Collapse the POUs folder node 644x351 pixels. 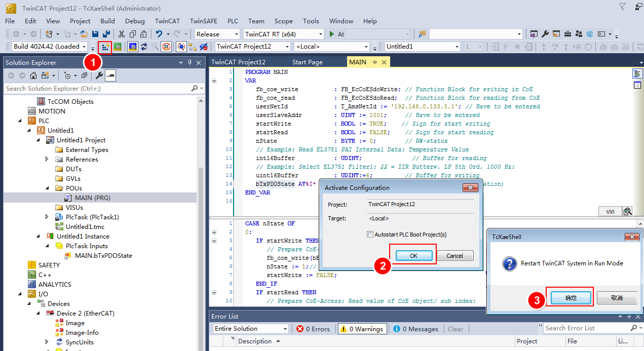point(48,188)
